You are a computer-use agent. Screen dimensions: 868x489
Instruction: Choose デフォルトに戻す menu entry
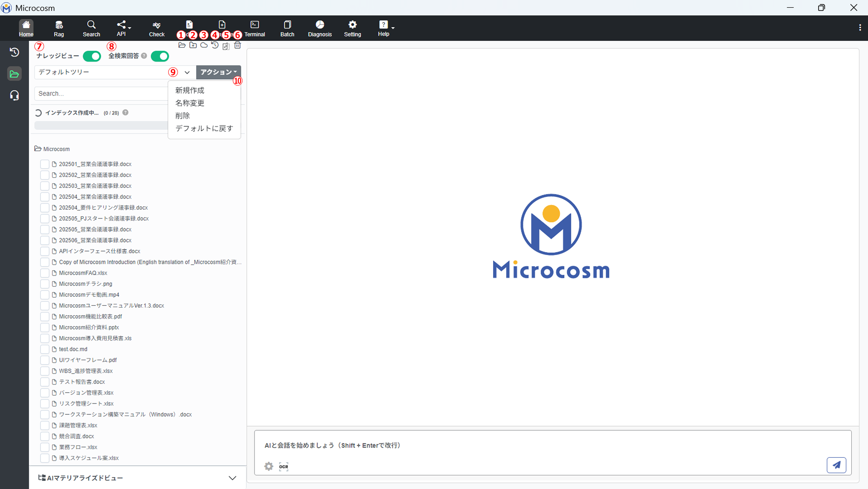pos(204,128)
